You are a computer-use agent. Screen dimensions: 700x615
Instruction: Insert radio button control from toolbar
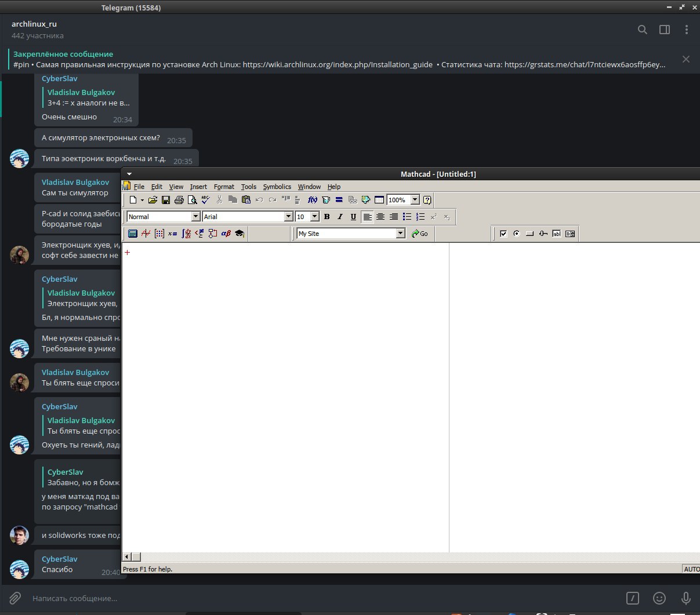517,234
